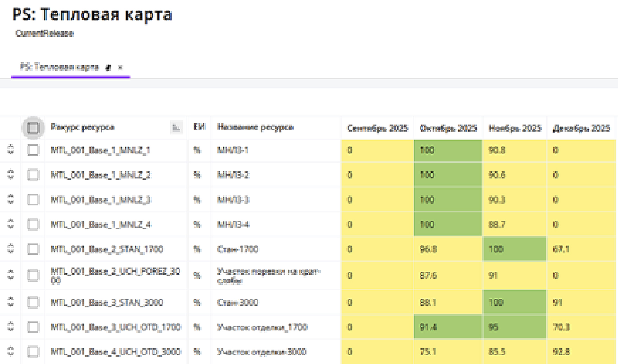Click the sort icon in the Ракурс ресурса header
Image resolution: width=618 pixels, height=364 pixels.
click(176, 128)
